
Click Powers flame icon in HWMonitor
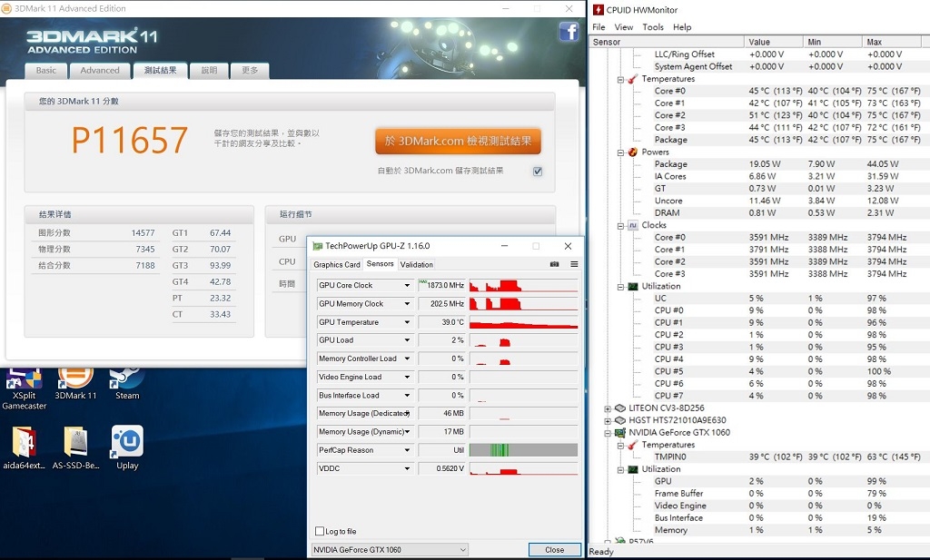coord(633,152)
